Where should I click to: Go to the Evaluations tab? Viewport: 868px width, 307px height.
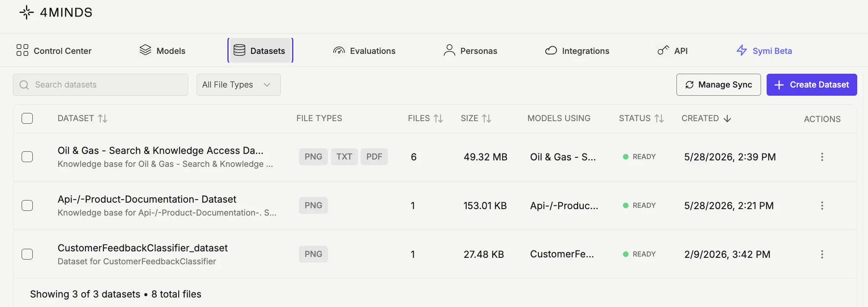coord(364,50)
